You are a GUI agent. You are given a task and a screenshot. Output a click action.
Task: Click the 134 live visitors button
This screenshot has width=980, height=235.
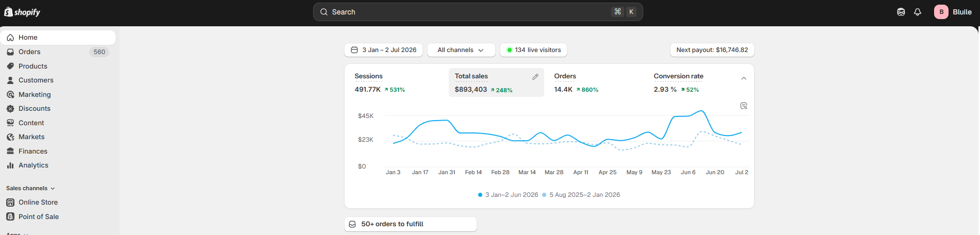(x=533, y=50)
